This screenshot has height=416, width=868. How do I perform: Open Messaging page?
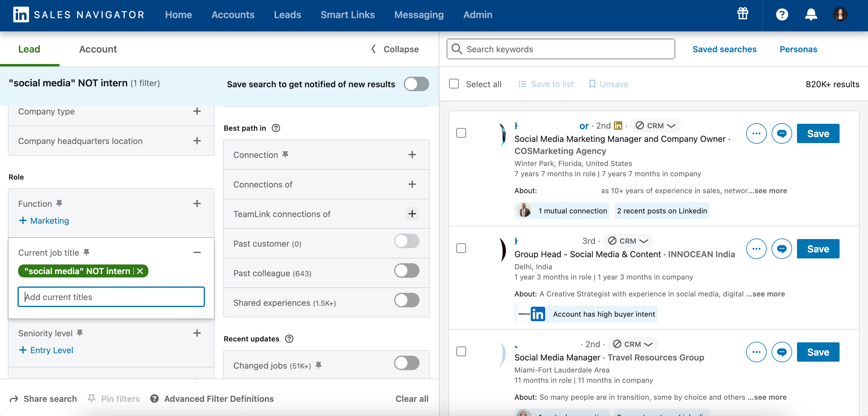(x=419, y=14)
